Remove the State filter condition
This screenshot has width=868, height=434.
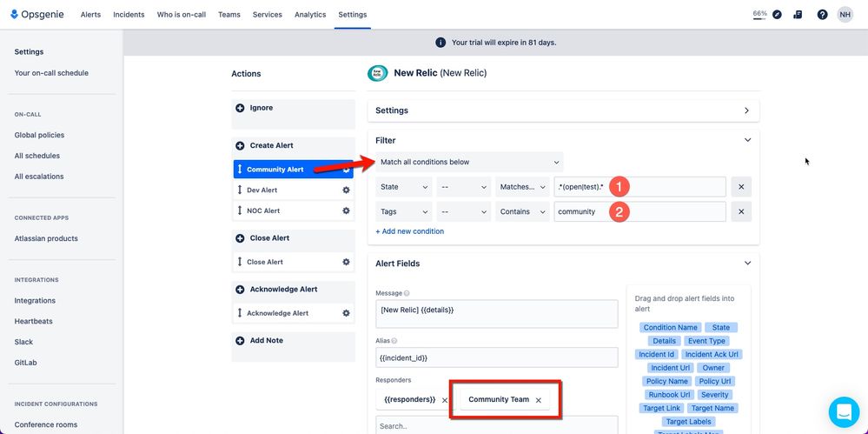741,187
